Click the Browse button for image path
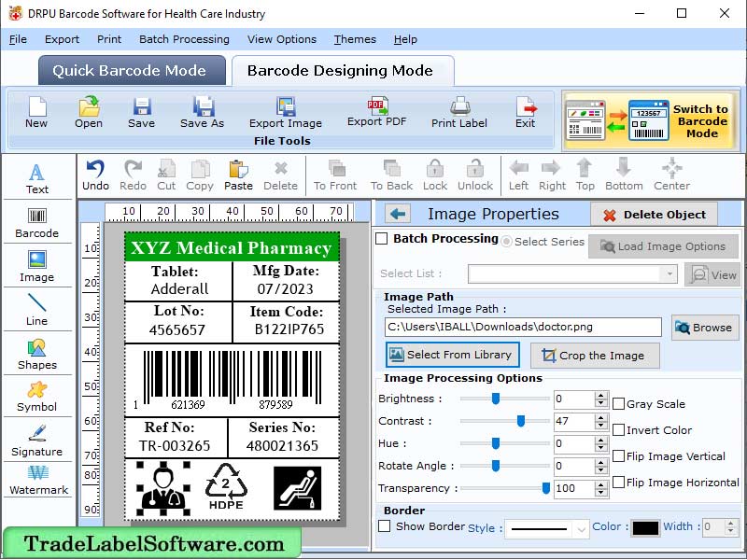Viewport: 747px width, 560px height. click(x=705, y=328)
